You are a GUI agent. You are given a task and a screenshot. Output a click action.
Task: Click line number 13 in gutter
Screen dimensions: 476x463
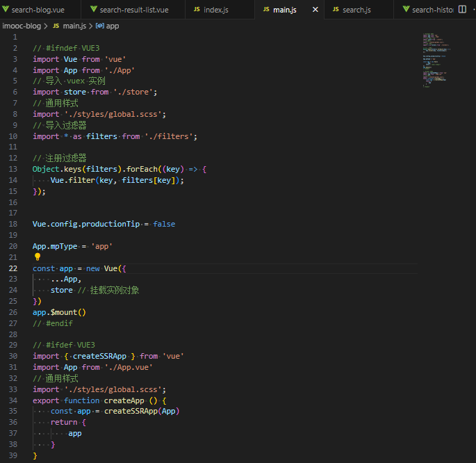[x=13, y=169]
